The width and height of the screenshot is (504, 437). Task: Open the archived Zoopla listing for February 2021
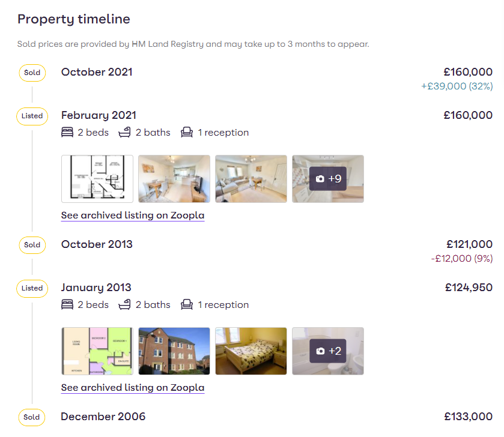133,215
